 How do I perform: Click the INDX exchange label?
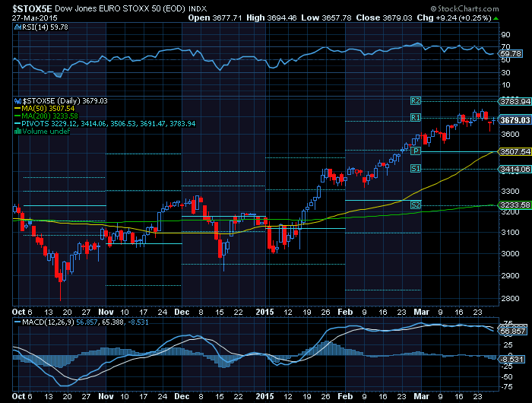point(198,9)
